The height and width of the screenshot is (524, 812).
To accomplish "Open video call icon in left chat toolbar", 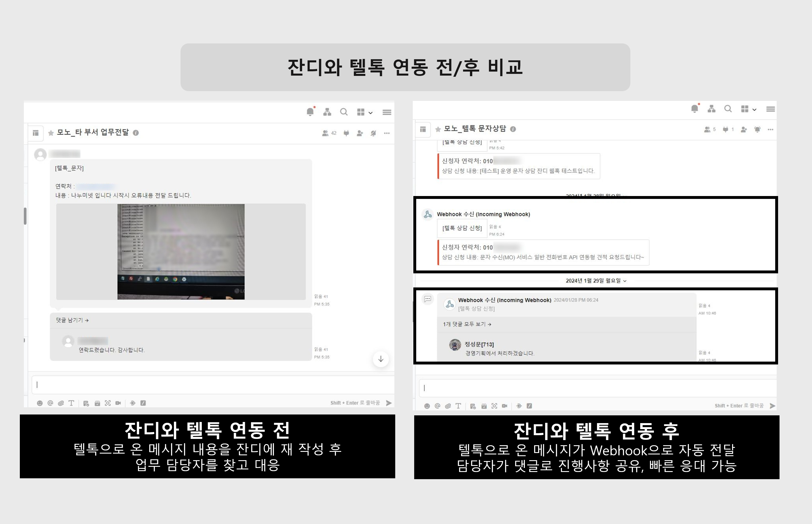I will click(118, 403).
